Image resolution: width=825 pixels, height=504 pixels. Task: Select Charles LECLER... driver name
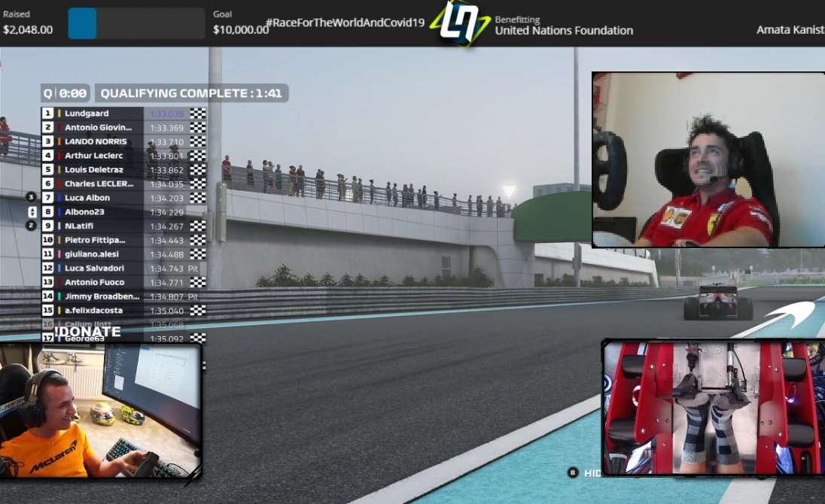[99, 184]
